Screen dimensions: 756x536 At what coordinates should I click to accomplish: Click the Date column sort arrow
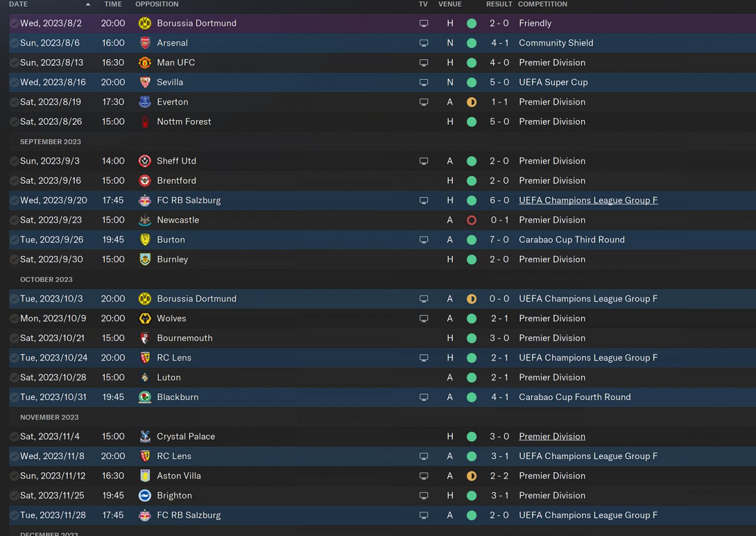tap(88, 4)
